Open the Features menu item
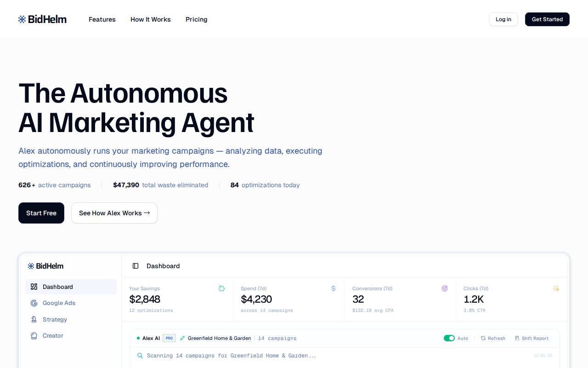 [x=102, y=19]
